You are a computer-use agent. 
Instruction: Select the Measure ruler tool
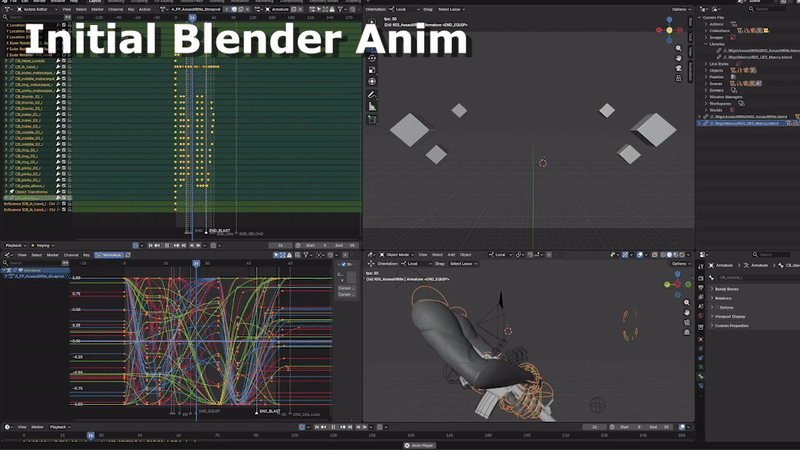pos(372,107)
